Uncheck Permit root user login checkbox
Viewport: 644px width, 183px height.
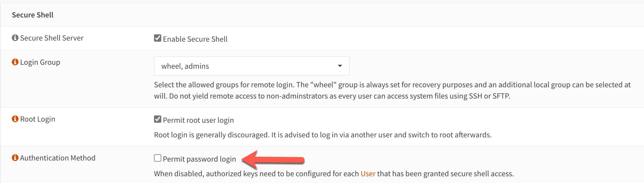(x=158, y=119)
